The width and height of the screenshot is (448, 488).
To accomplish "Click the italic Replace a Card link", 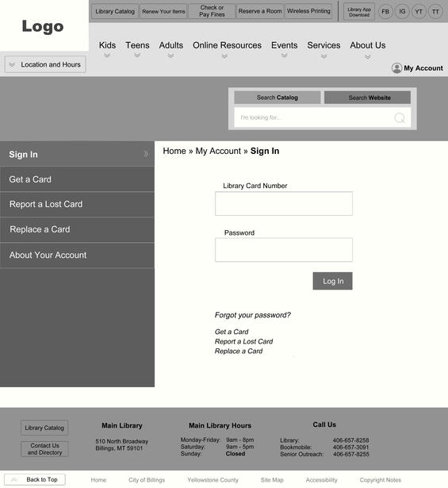I will click(x=239, y=351).
